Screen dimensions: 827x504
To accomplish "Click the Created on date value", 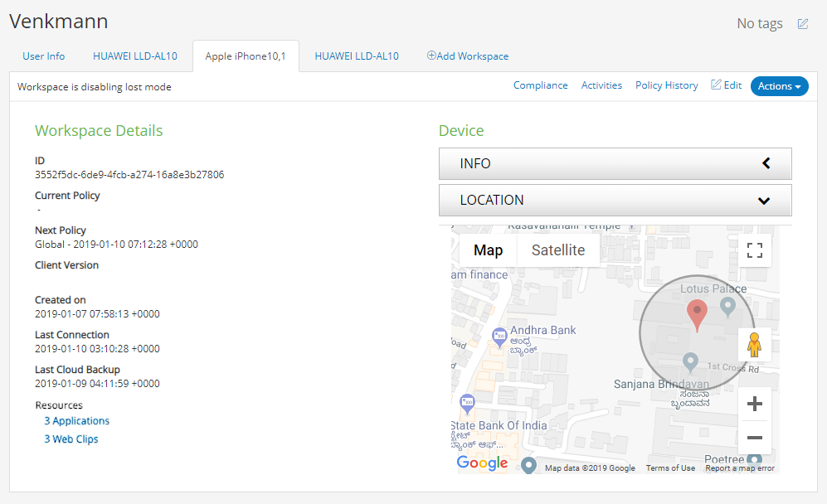I will (x=97, y=313).
